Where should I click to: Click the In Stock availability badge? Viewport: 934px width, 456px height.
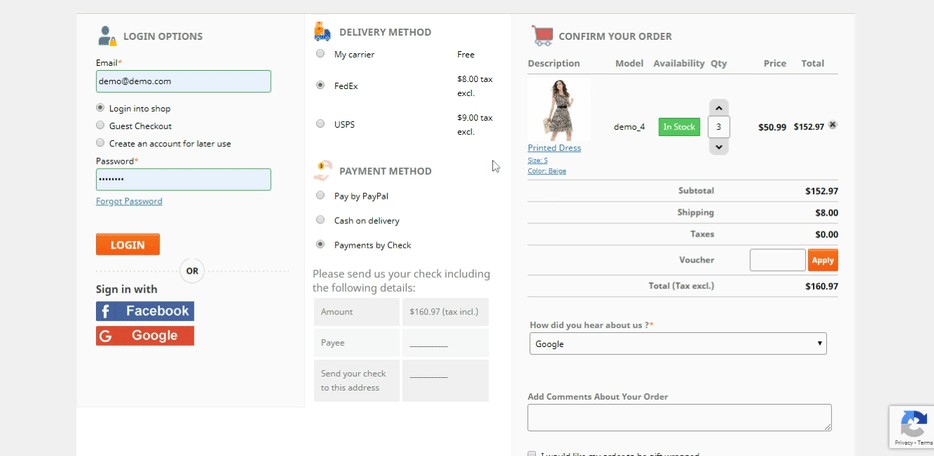[x=679, y=127]
